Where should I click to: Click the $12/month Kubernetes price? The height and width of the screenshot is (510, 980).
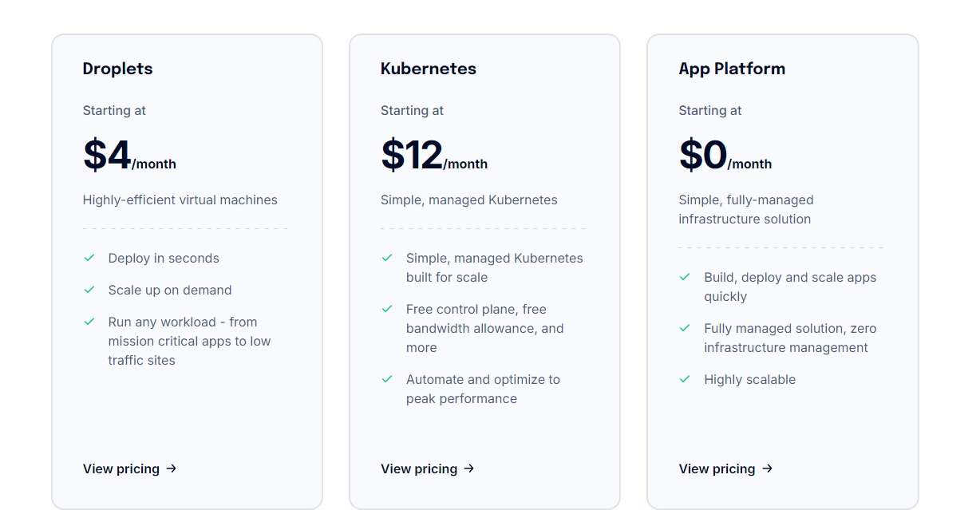coord(434,156)
